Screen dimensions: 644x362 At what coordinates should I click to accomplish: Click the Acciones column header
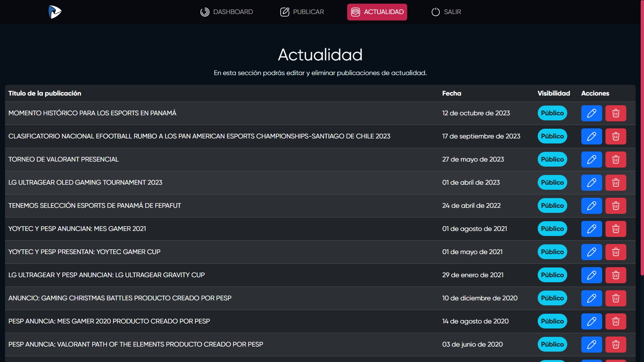pos(595,94)
